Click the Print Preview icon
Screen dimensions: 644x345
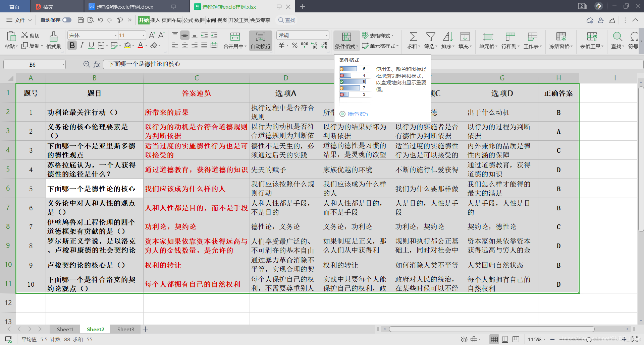click(91, 20)
